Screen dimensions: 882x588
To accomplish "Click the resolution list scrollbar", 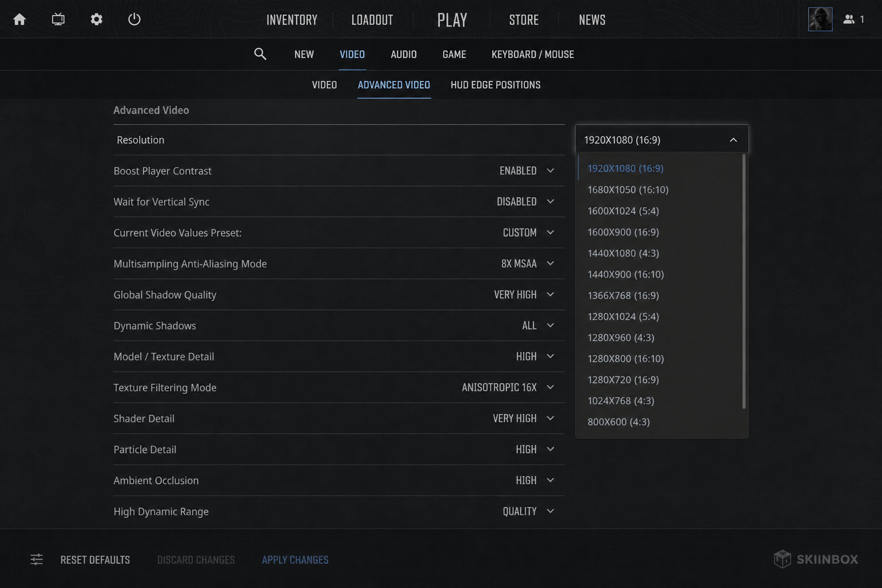I will click(744, 281).
